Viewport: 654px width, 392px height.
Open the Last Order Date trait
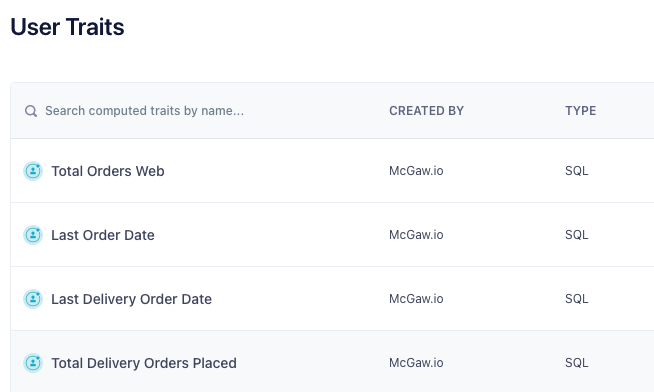point(103,235)
